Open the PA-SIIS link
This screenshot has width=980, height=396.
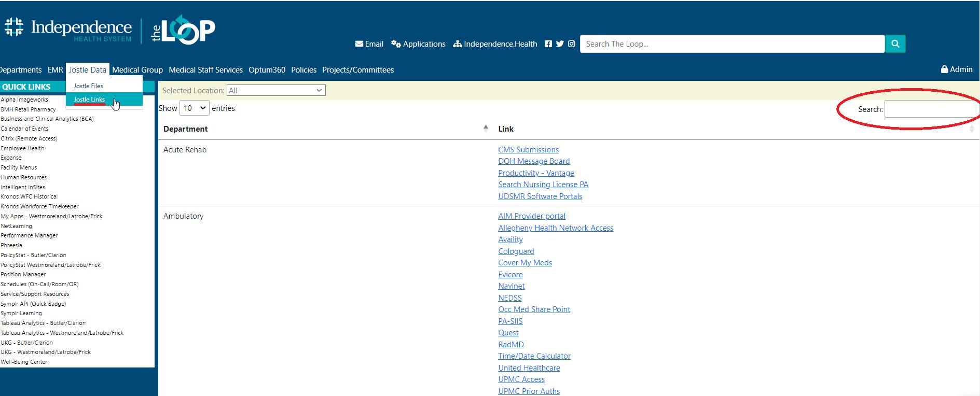[510, 321]
